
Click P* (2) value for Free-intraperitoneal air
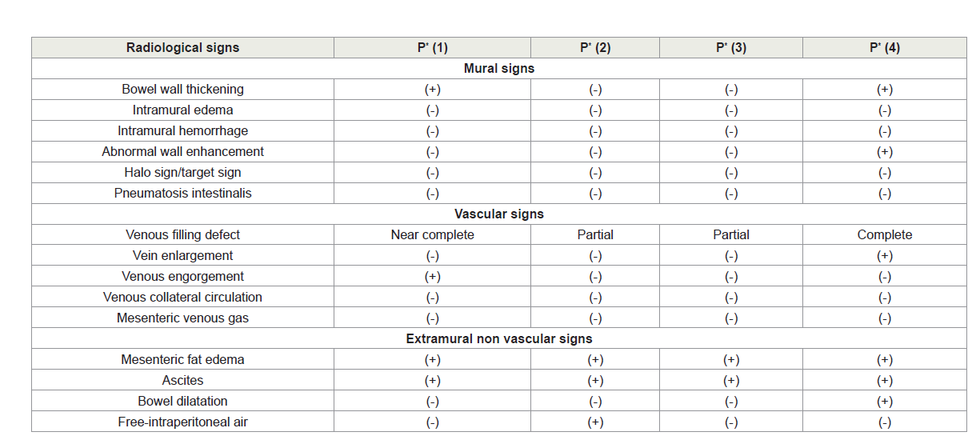595,422
